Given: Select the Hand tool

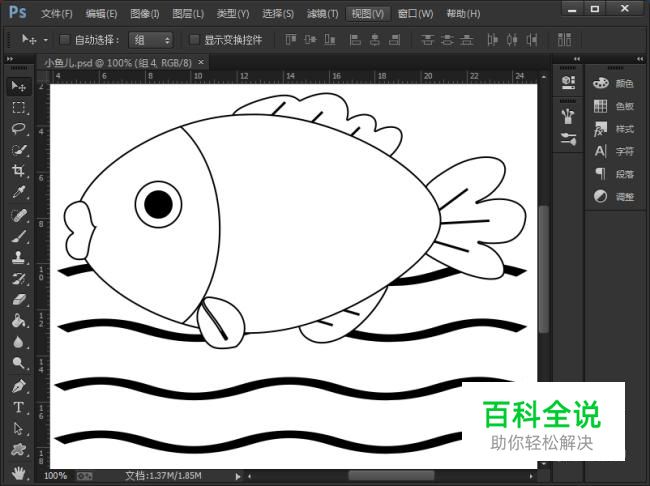Looking at the screenshot, I should coord(18,470).
